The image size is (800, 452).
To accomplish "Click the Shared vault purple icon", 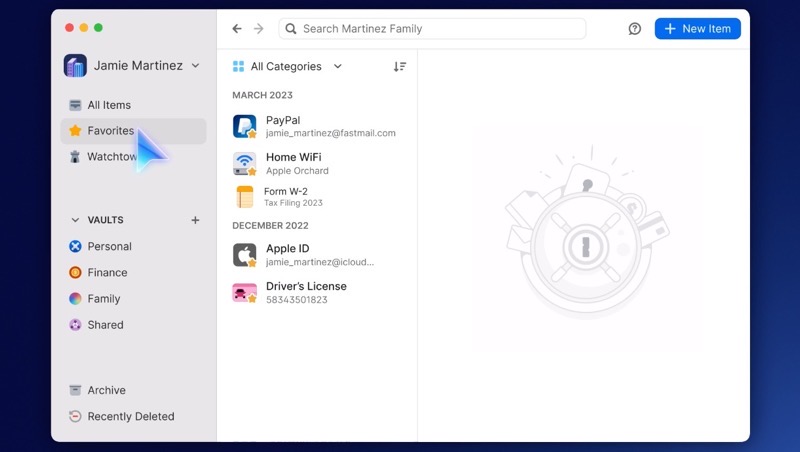I will (75, 324).
